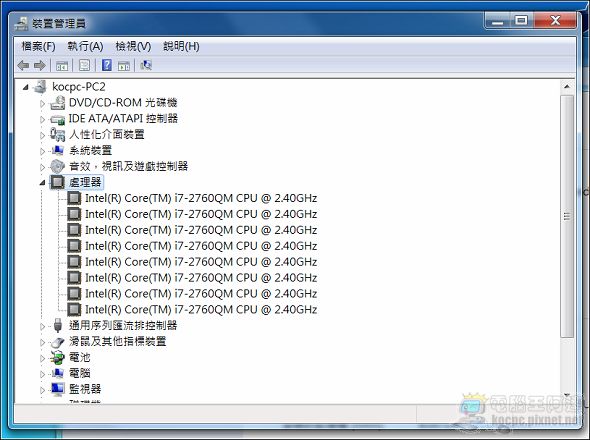Expand the 監視器 node
The height and width of the screenshot is (440, 590).
point(43,390)
